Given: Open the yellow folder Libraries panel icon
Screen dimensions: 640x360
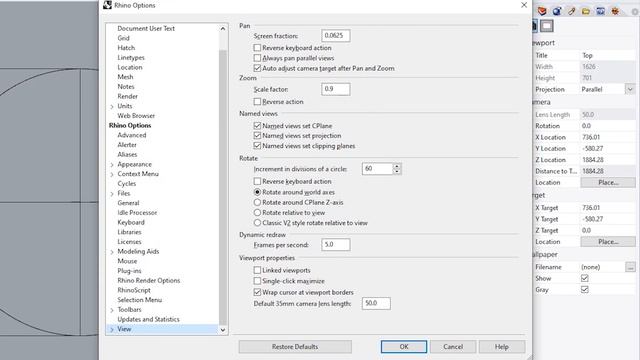Looking at the screenshot, I should tap(586, 11).
